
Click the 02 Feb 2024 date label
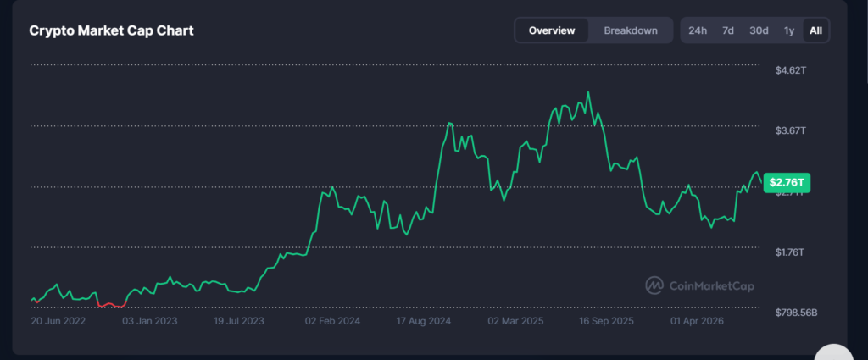332,321
